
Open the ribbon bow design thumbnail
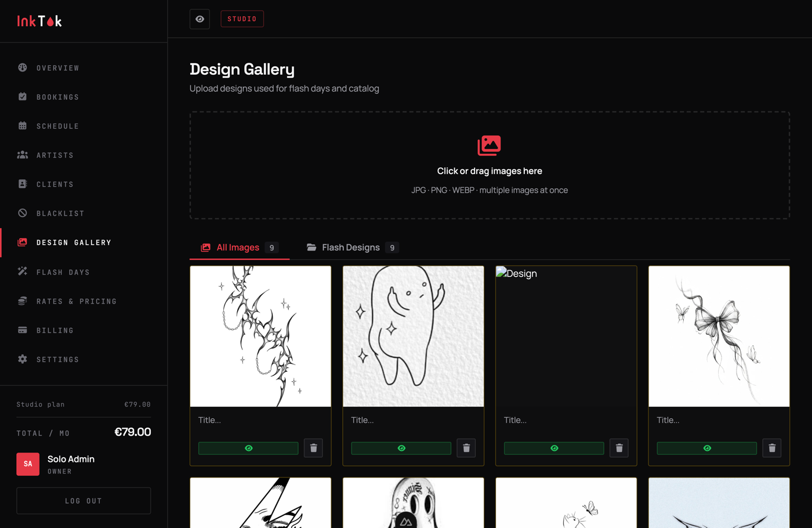point(719,337)
